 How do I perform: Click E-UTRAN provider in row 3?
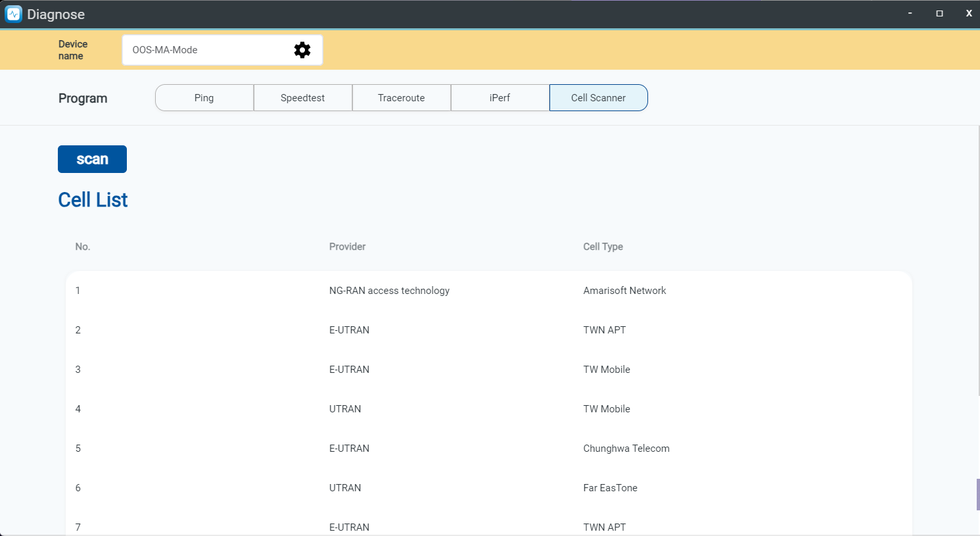pyautogui.click(x=349, y=370)
